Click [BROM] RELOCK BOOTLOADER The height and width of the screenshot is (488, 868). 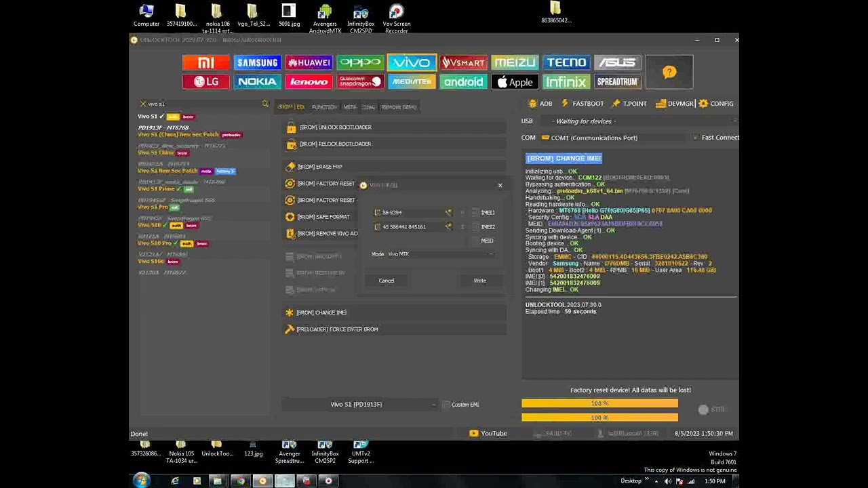395,144
